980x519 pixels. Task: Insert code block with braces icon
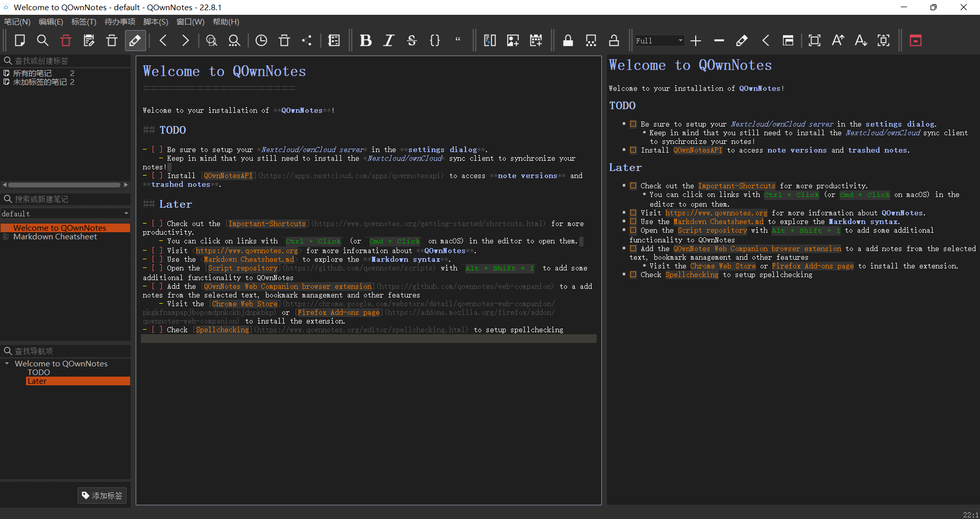click(x=434, y=40)
